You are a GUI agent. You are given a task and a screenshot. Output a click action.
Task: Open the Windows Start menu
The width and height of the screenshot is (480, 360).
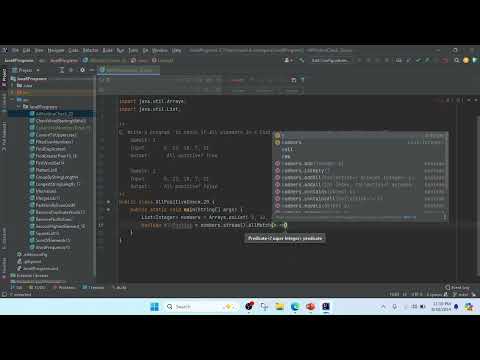click(155, 307)
